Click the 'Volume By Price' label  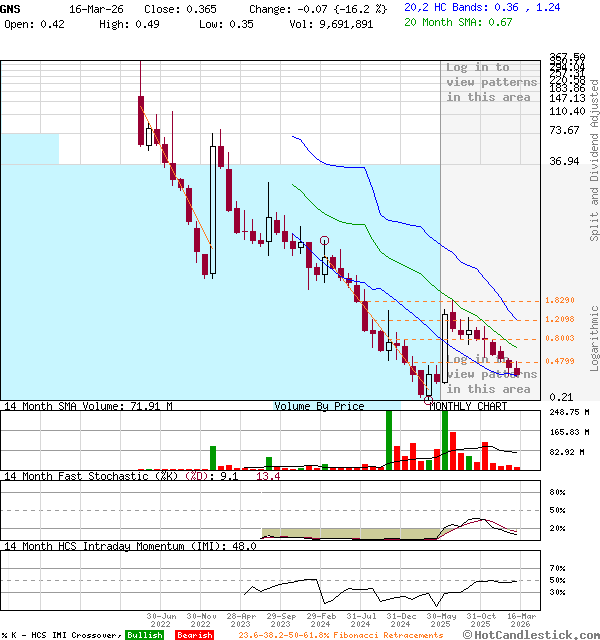pyautogui.click(x=319, y=406)
